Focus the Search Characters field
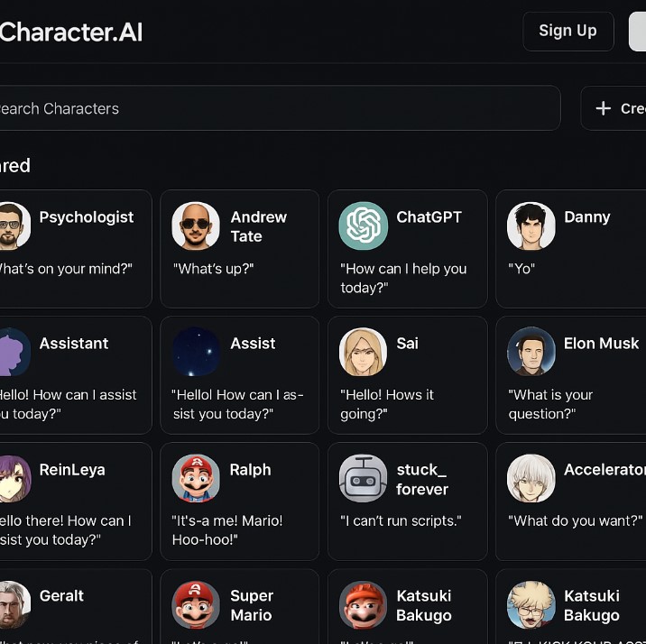The image size is (646, 644). click(281, 108)
